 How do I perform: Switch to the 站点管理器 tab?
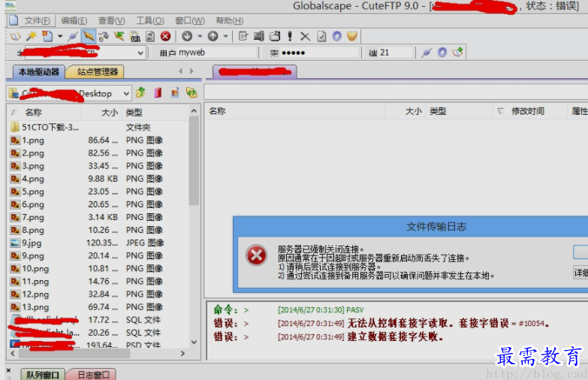[97, 71]
